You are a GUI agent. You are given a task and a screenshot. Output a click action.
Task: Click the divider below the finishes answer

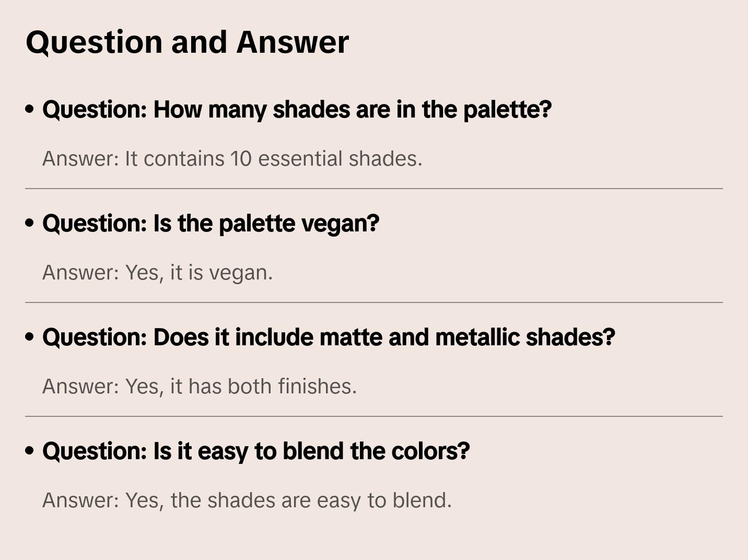pos(374,416)
